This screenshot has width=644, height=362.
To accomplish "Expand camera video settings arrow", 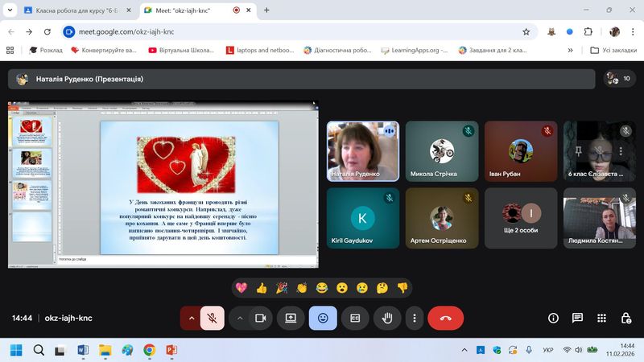I will click(x=239, y=318).
